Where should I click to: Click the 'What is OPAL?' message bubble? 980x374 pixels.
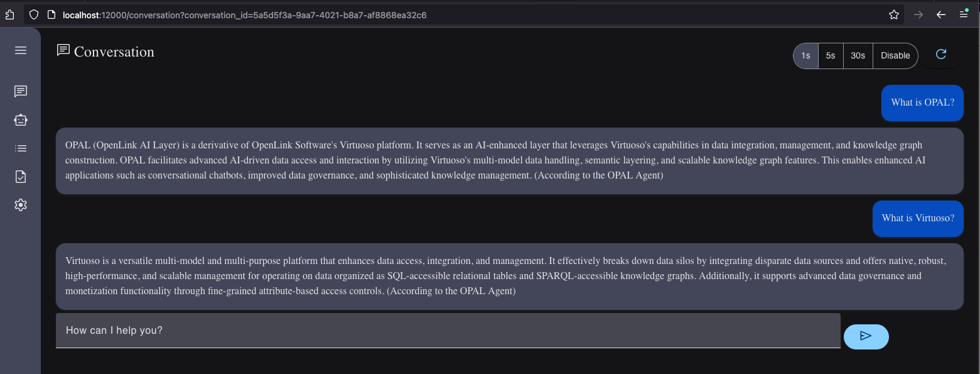tap(922, 102)
